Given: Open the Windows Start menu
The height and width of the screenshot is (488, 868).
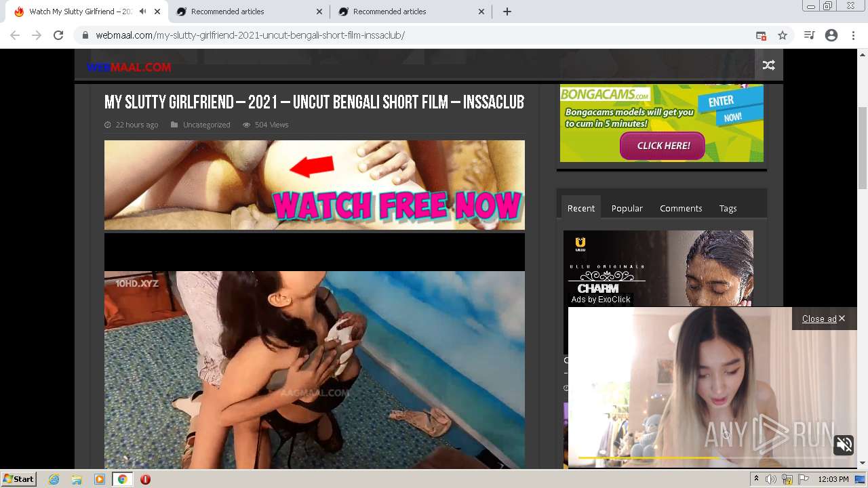Looking at the screenshot, I should tap(19, 479).
